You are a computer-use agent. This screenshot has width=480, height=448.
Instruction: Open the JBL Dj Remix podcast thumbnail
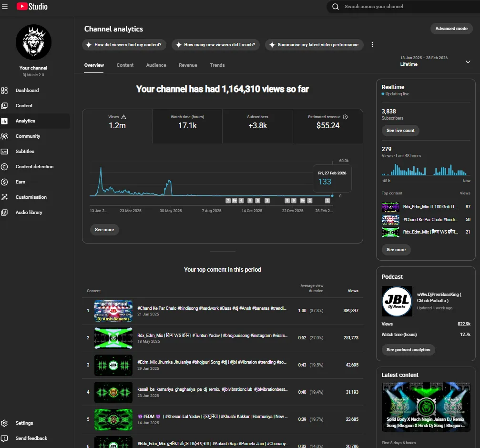coord(397,301)
